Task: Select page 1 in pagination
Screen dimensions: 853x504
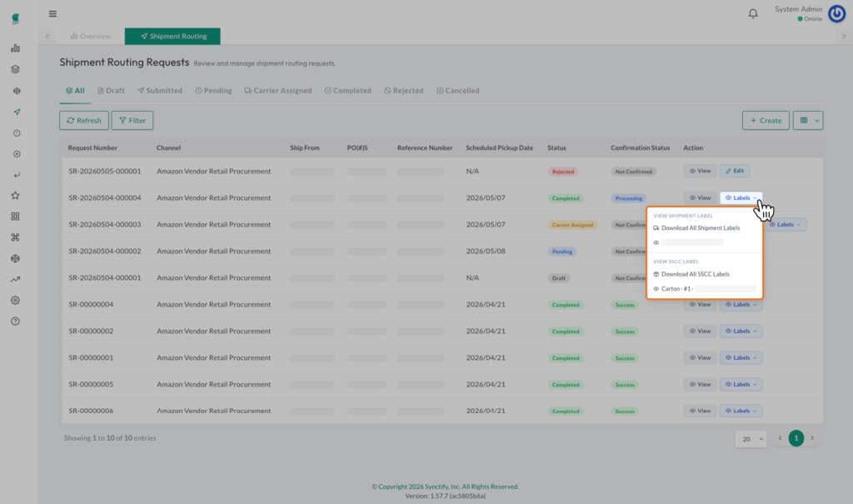Action: pyautogui.click(x=796, y=438)
